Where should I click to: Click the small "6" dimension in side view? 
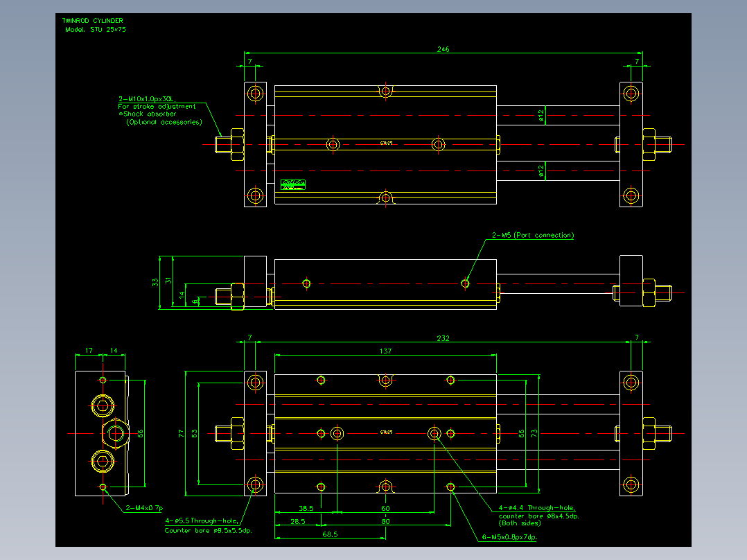point(194,301)
